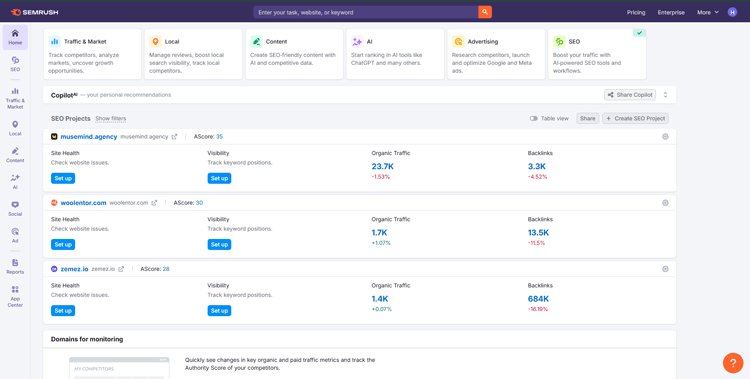
Task: Click the Domains for monitoring heading
Action: (x=87, y=339)
